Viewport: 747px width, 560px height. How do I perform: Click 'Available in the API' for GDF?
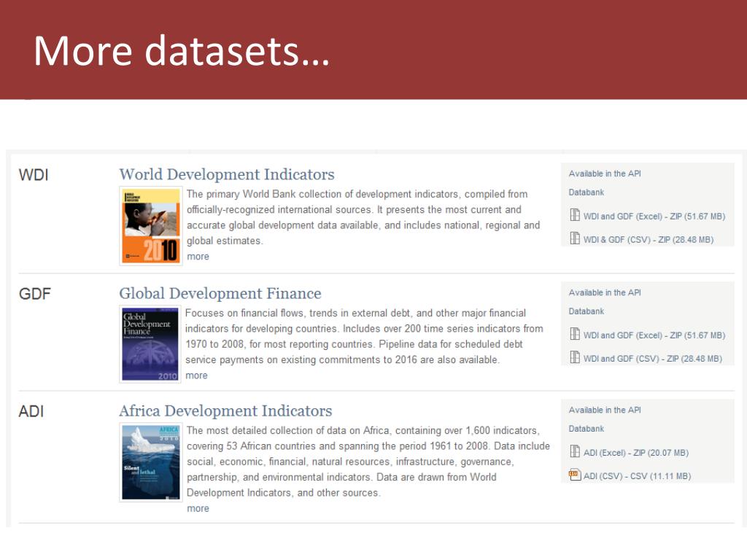point(605,293)
